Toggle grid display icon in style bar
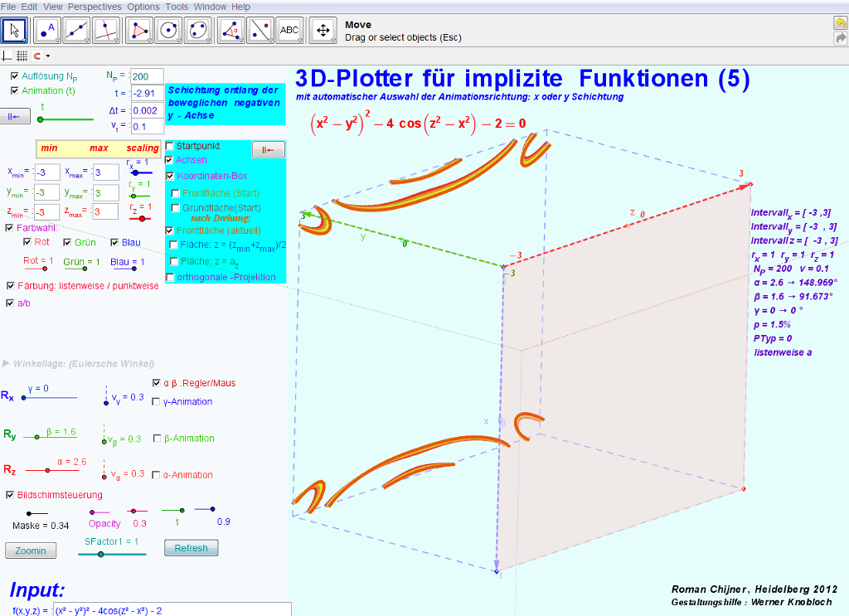849x616 pixels. [22, 56]
